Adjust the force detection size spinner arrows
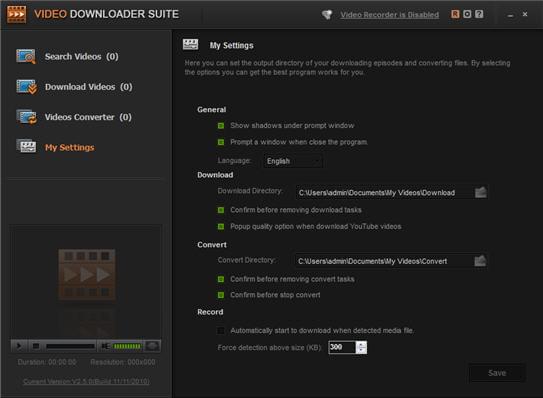The image size is (543, 398). pyautogui.click(x=361, y=347)
